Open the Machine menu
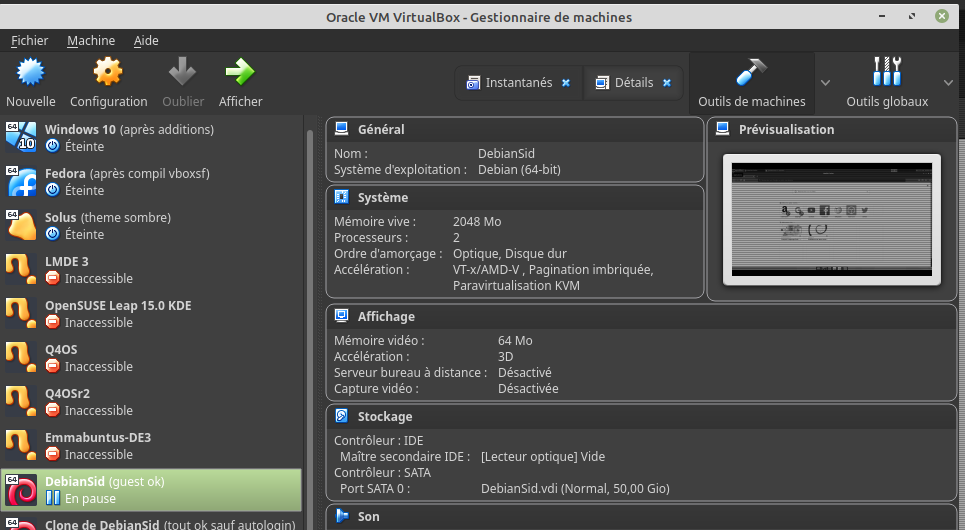The image size is (965, 530). 91,41
